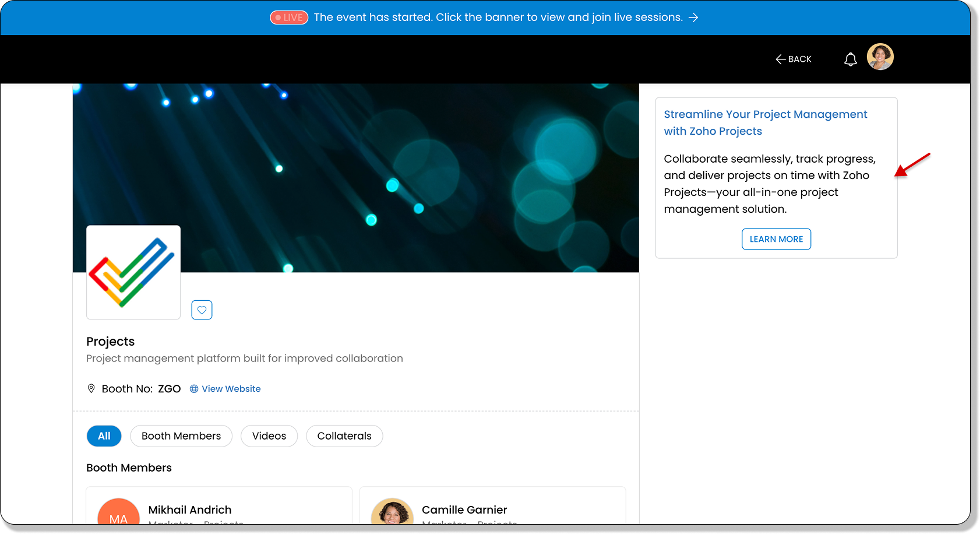The height and width of the screenshot is (534, 980).
Task: Click the Projects booth title
Action: (110, 342)
